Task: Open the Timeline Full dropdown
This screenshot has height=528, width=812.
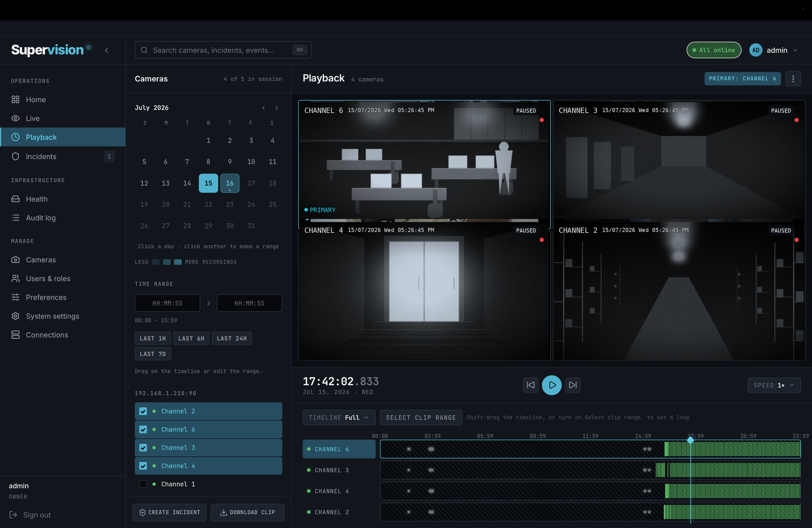Action: pyautogui.click(x=339, y=418)
